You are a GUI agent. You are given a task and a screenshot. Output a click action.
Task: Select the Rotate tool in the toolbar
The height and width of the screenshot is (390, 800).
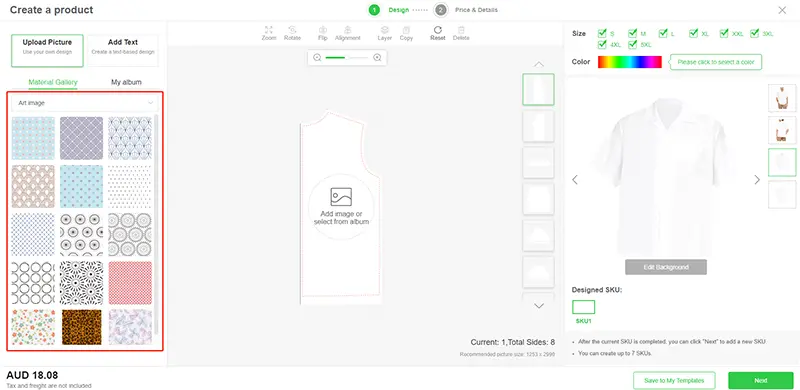click(x=292, y=33)
